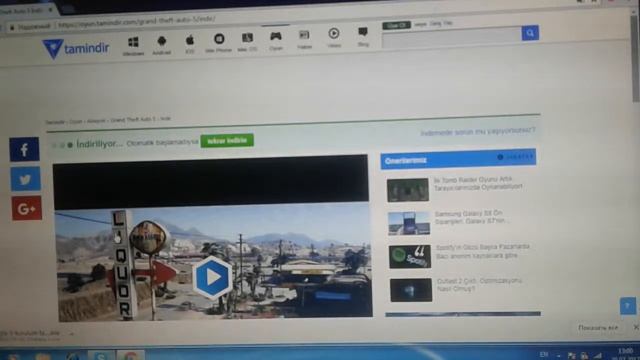Open the Spotify article thumbnail

(x=410, y=257)
